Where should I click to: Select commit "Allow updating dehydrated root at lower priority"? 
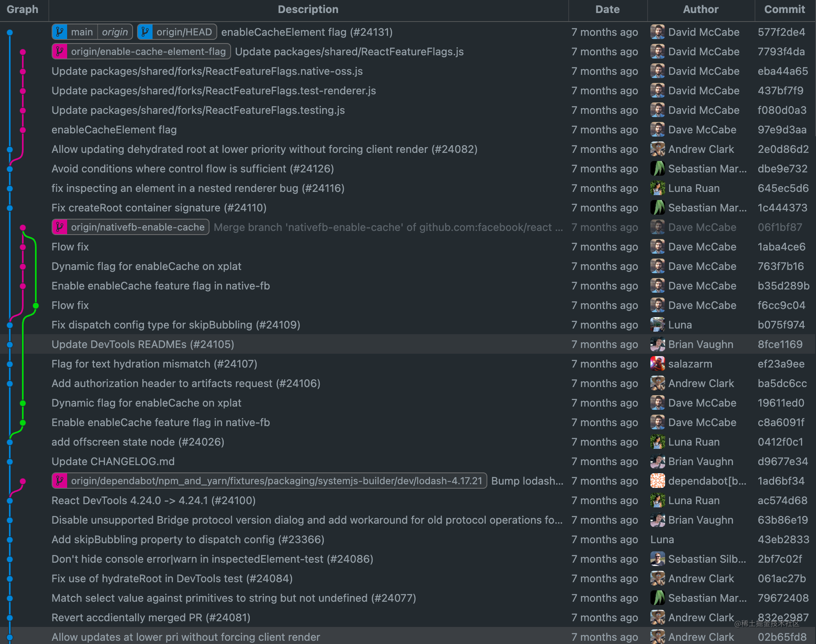click(x=264, y=149)
